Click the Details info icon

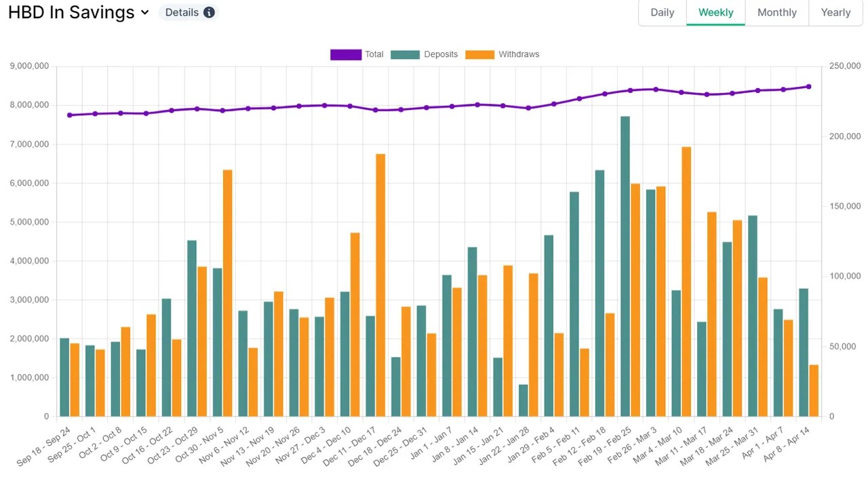[209, 12]
